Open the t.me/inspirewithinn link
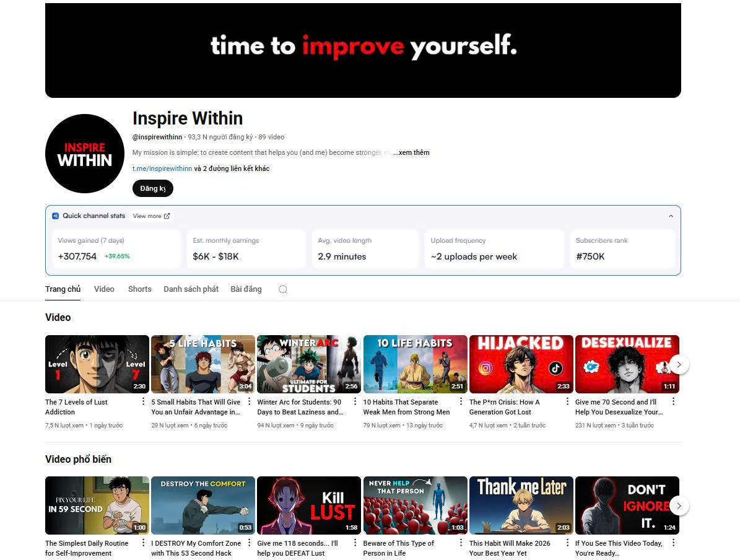The width and height of the screenshot is (740, 560). click(x=162, y=168)
